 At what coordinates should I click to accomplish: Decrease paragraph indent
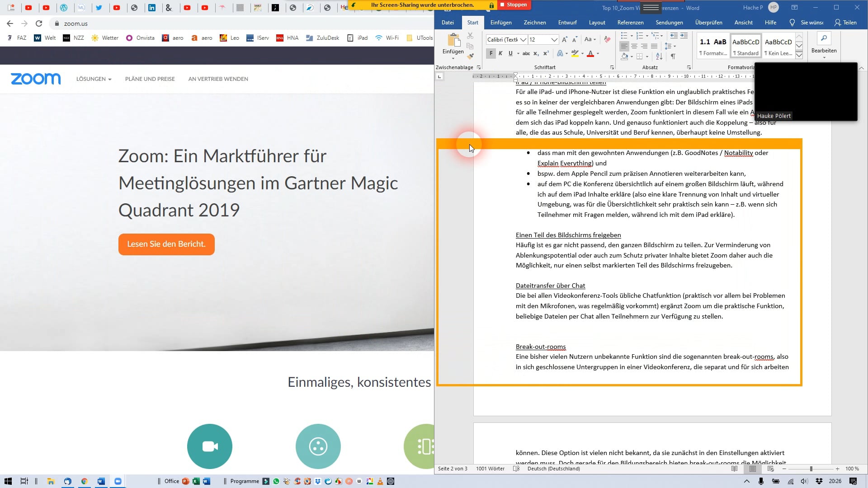pyautogui.click(x=674, y=35)
